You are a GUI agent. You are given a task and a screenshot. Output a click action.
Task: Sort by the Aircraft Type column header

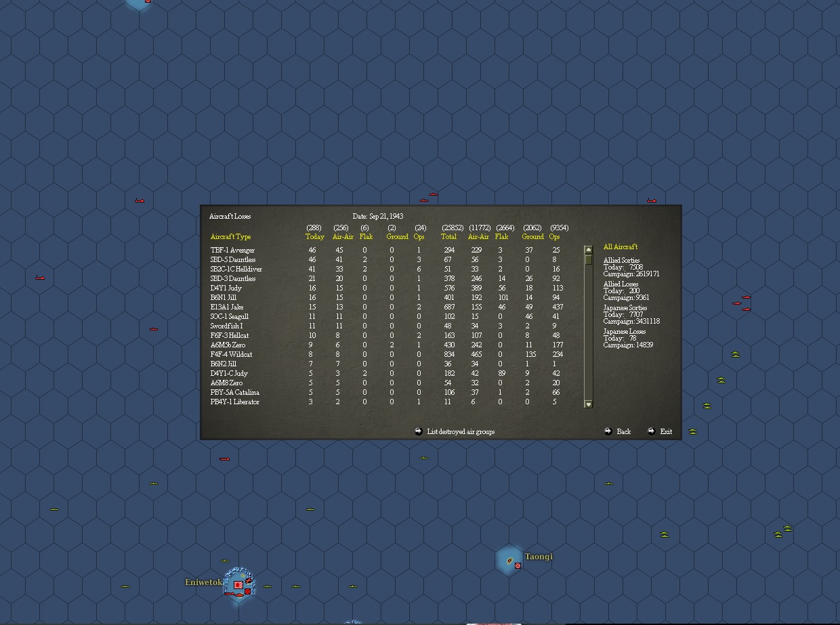[x=230, y=237]
